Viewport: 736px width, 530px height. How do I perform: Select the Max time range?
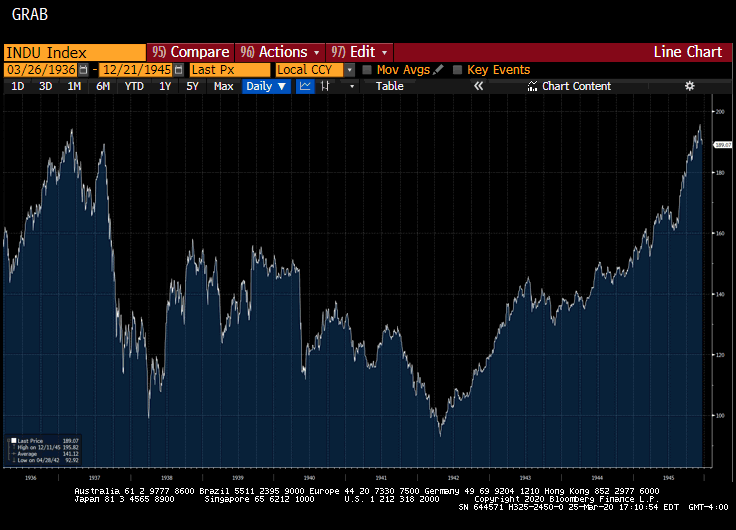[x=223, y=87]
